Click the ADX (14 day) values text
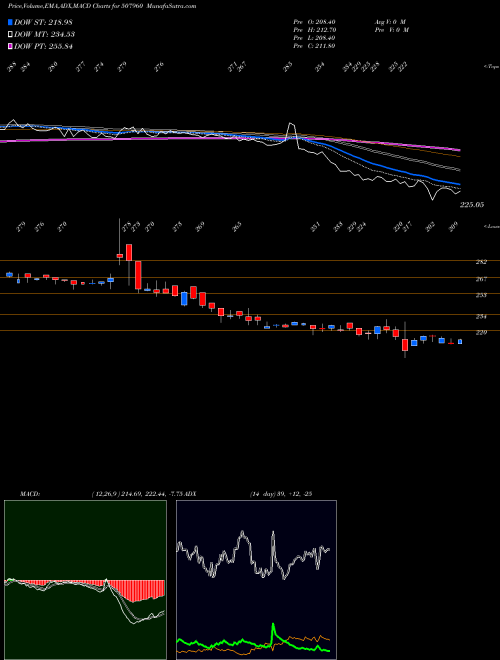500x660 pixels. (x=280, y=494)
